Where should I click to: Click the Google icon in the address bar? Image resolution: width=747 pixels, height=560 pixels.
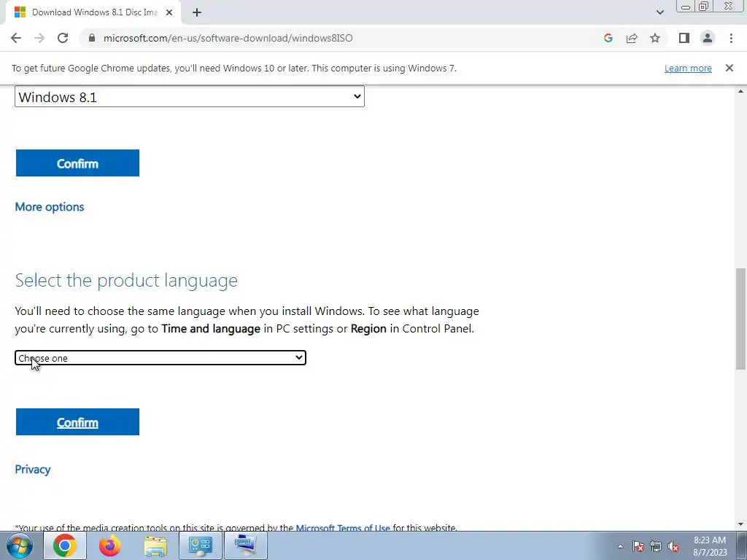608,38
